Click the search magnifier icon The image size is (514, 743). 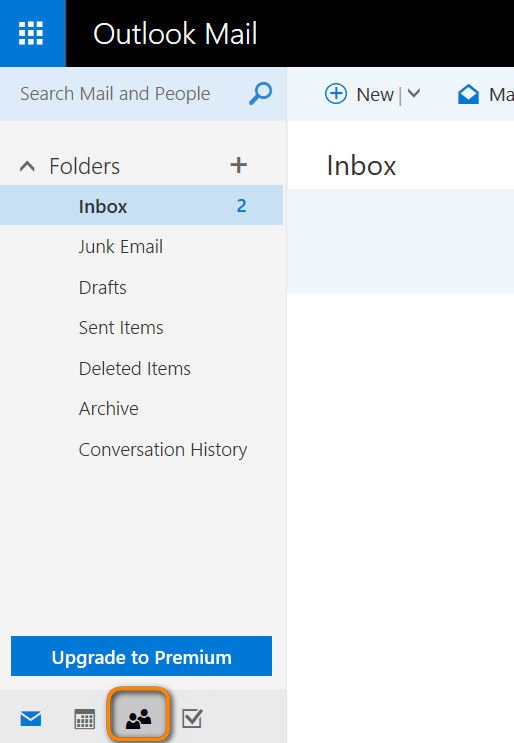[x=261, y=94]
